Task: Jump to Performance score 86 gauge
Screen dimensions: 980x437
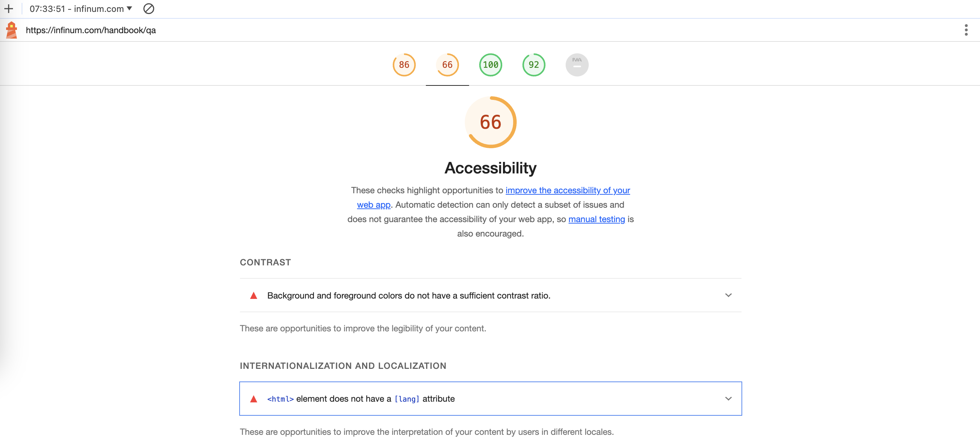Action: point(404,65)
